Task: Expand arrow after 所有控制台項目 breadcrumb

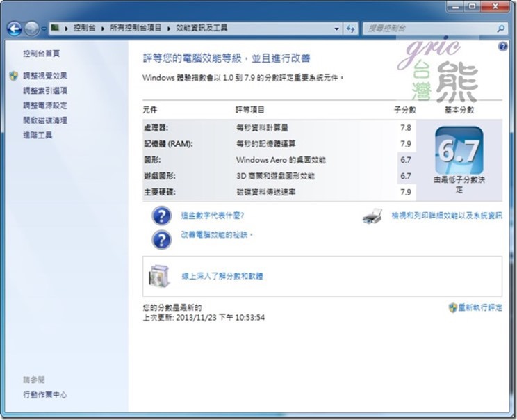Action: click(169, 29)
